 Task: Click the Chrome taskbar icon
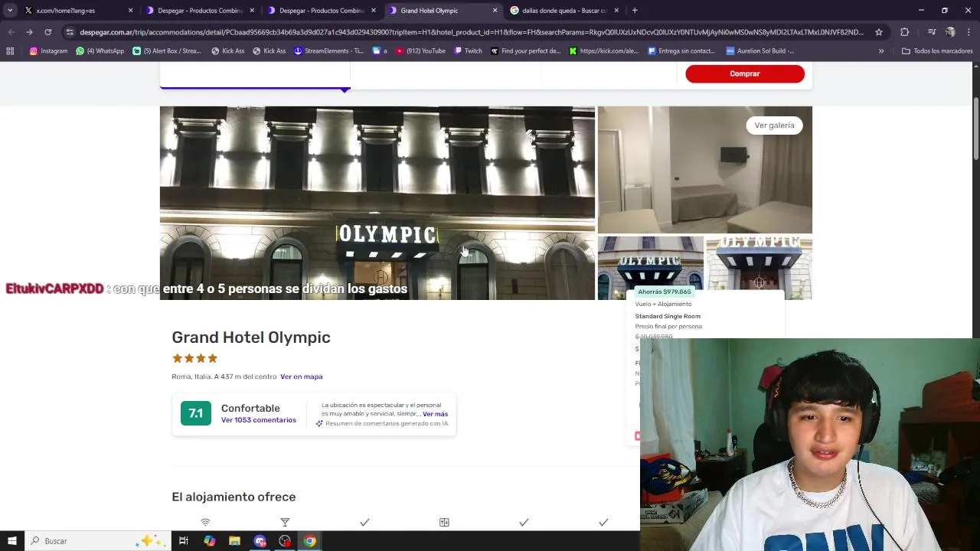coord(310,541)
